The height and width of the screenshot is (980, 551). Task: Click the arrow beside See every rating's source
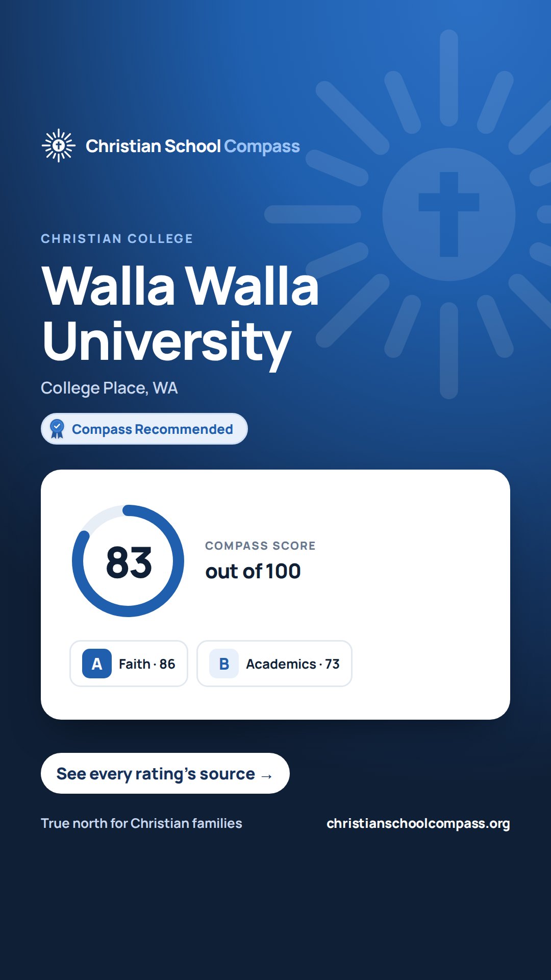[266, 776]
